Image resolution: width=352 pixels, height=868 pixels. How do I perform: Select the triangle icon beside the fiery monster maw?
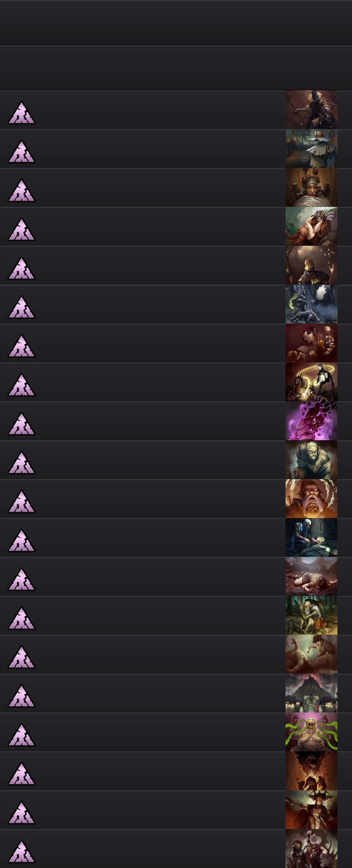tap(21, 774)
